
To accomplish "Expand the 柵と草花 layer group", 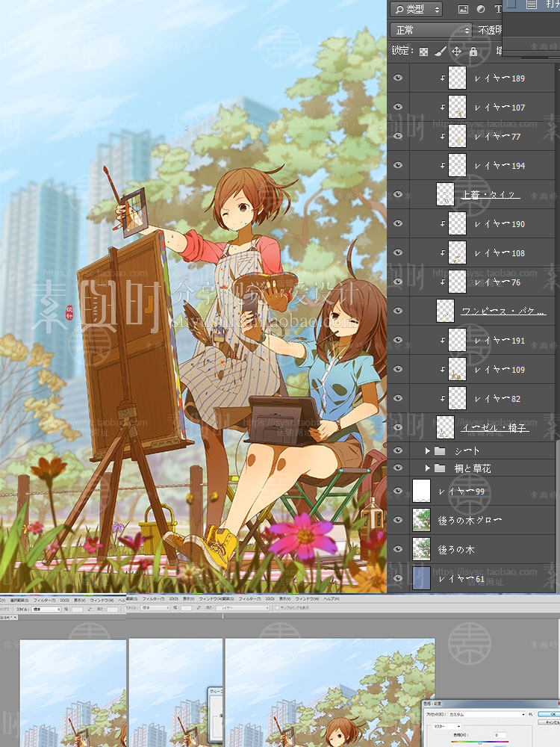I will [x=427, y=468].
